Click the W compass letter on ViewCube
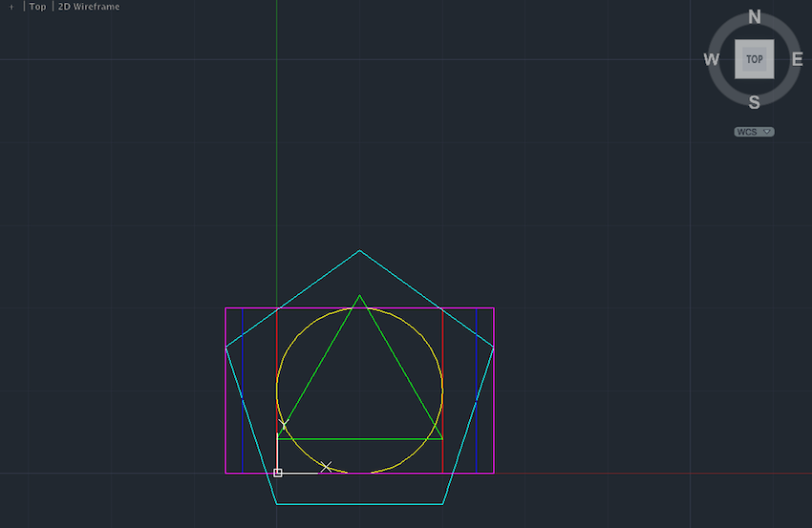This screenshot has width=812, height=528. tap(712, 59)
